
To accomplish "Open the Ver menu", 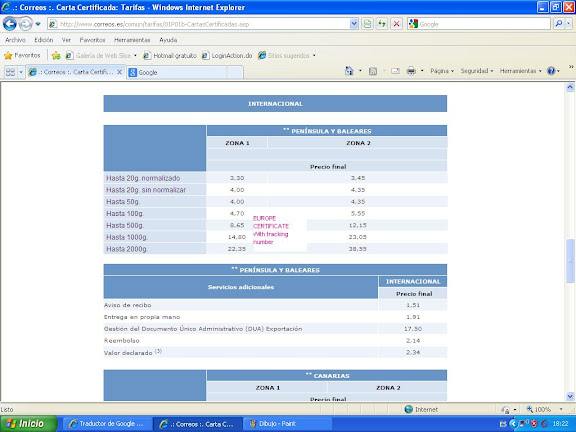I will click(x=66, y=40).
